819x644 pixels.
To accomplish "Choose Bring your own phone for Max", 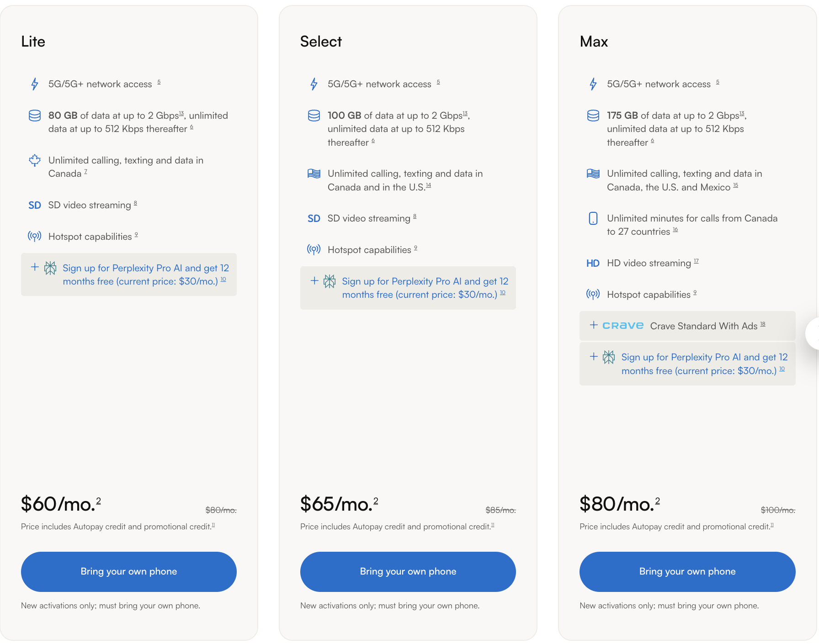I will (687, 572).
